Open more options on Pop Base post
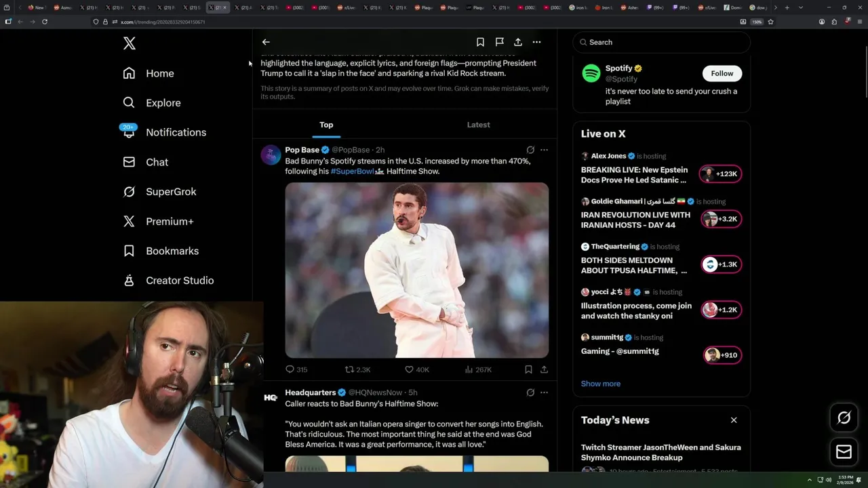868x488 pixels. 544,150
